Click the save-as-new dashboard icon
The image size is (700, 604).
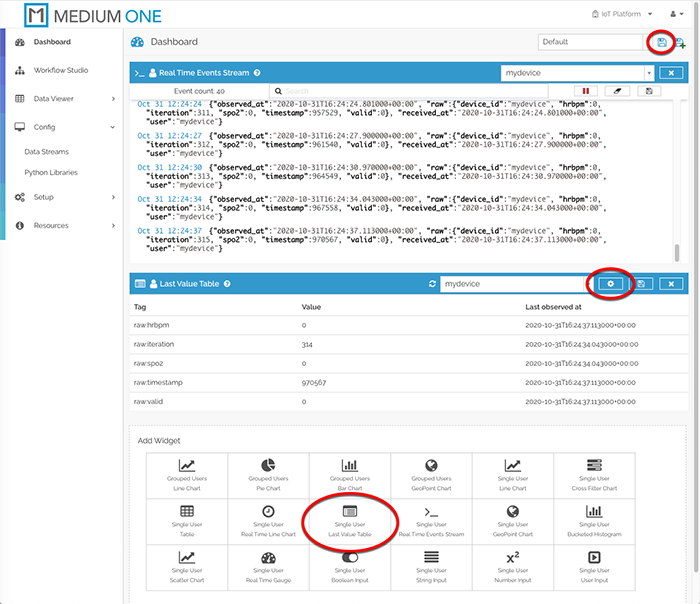(681, 42)
